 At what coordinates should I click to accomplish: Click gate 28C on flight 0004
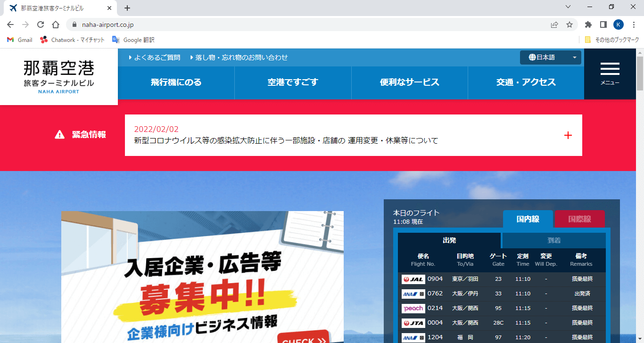click(x=498, y=323)
